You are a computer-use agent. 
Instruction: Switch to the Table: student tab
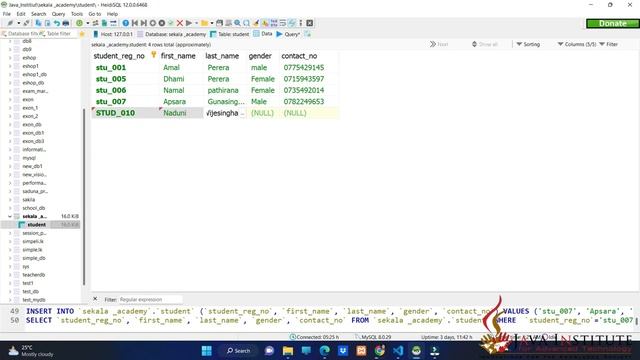(x=229, y=34)
